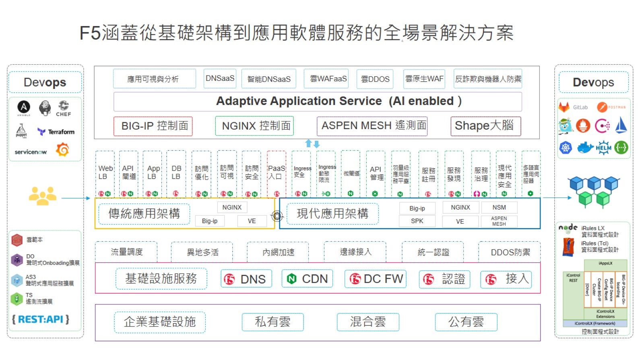Select the 反詐欺與機器人防禦 box

click(x=488, y=79)
